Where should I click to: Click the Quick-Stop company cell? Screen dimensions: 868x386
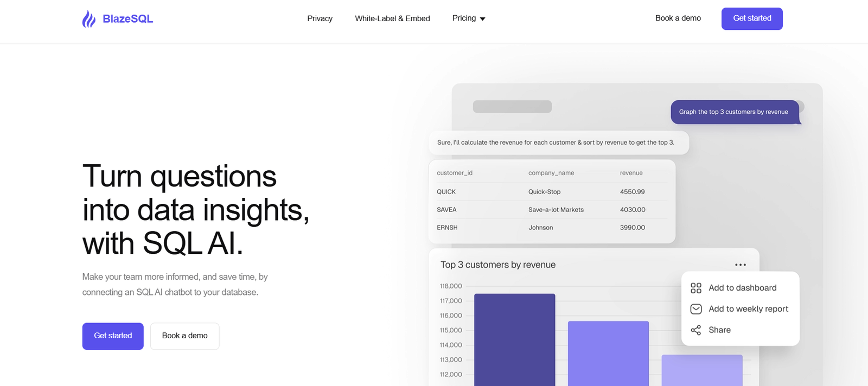[x=545, y=192]
